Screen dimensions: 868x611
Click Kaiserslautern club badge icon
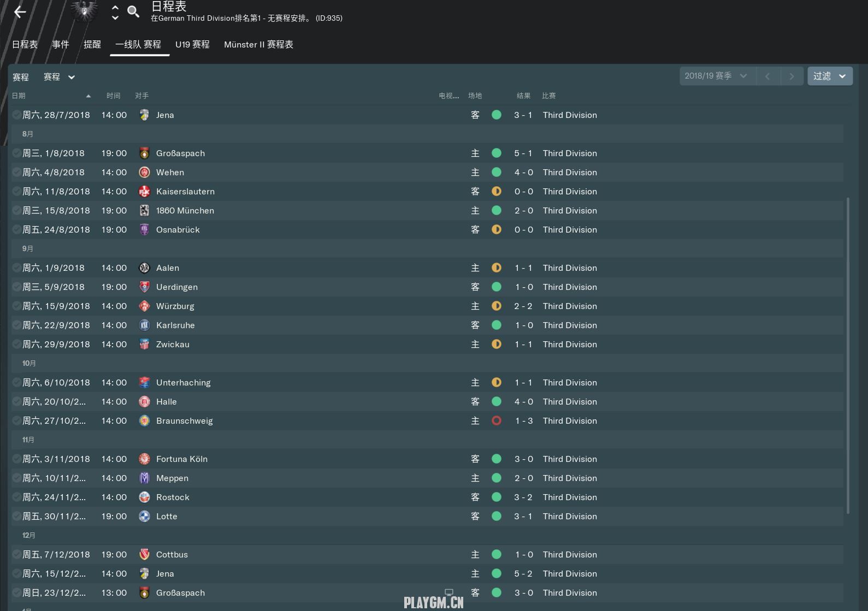(x=144, y=192)
